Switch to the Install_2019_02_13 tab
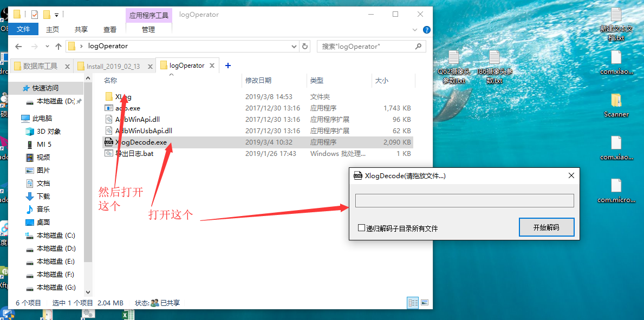The height and width of the screenshot is (320, 644). (x=113, y=66)
